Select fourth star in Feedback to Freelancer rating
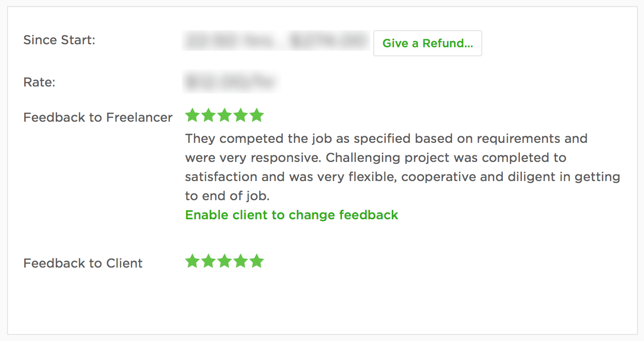 click(241, 115)
